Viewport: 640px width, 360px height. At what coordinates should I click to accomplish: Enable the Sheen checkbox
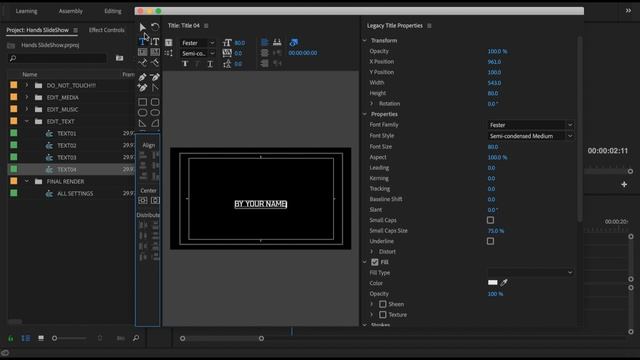[382, 304]
